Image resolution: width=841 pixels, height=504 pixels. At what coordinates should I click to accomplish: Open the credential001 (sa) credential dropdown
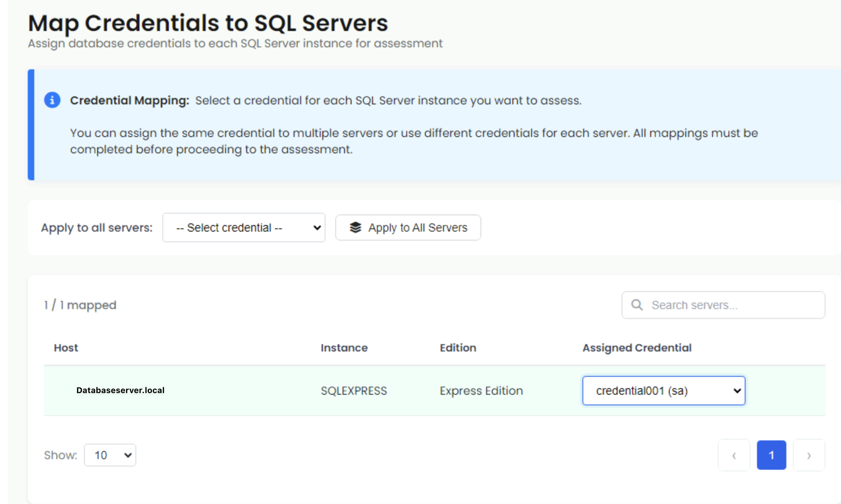tap(664, 391)
